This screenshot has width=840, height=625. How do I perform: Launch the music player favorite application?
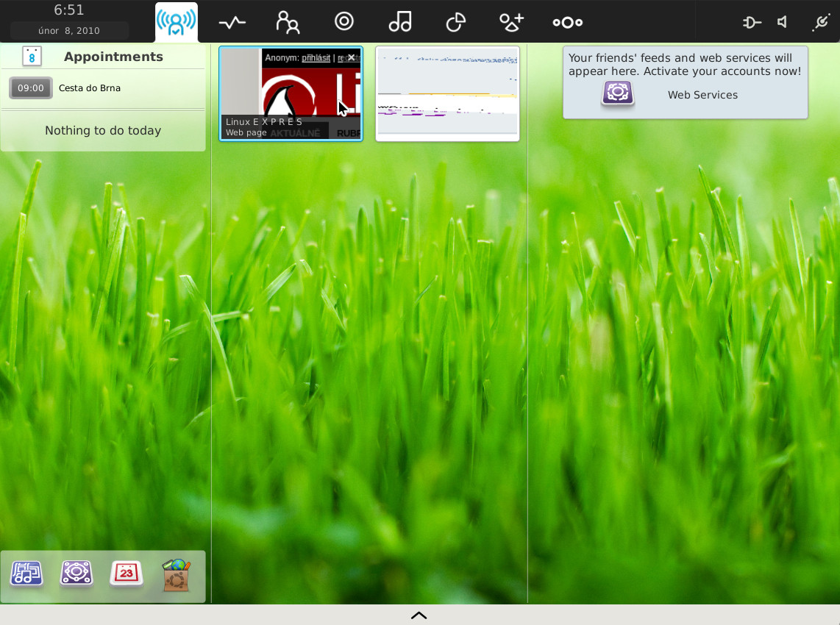tap(26, 574)
